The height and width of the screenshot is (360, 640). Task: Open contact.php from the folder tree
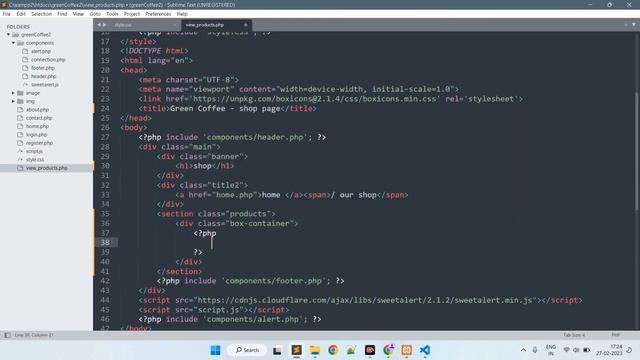pos(39,118)
